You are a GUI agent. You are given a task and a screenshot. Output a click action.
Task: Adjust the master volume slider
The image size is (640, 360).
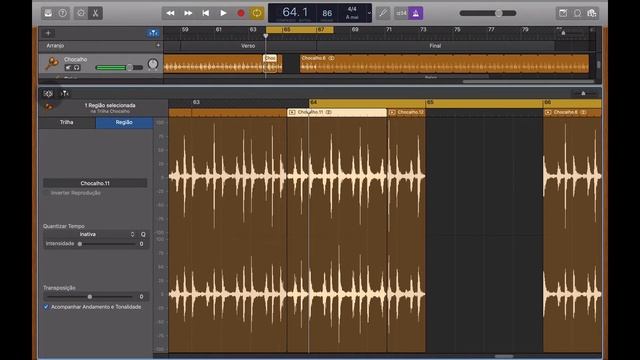click(x=488, y=13)
